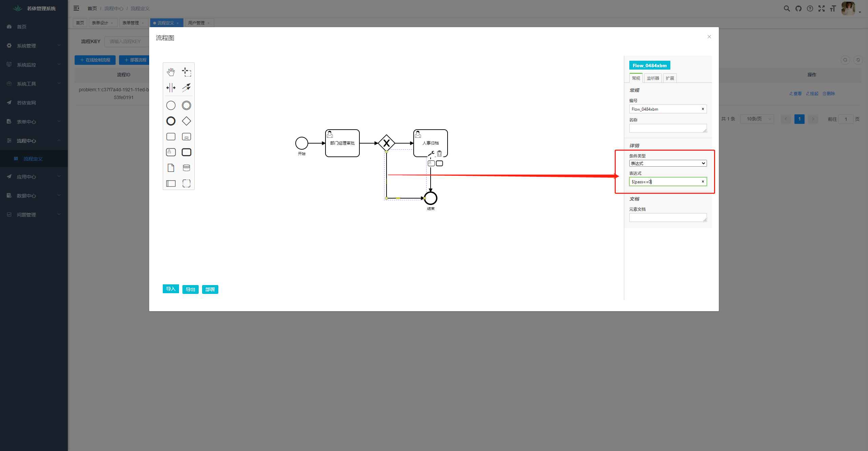The image size is (868, 451).
Task: Expand 系统管理 sidebar menu
Action: coord(34,45)
